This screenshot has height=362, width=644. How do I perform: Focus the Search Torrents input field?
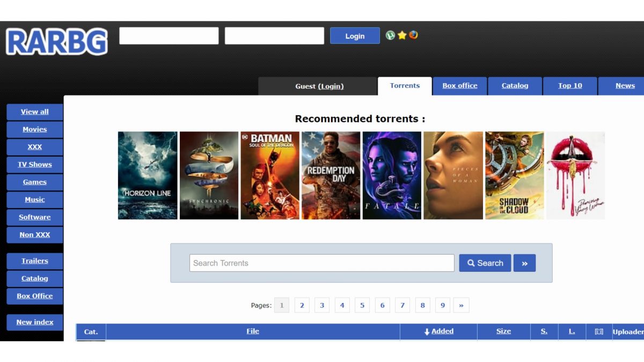[x=321, y=263]
